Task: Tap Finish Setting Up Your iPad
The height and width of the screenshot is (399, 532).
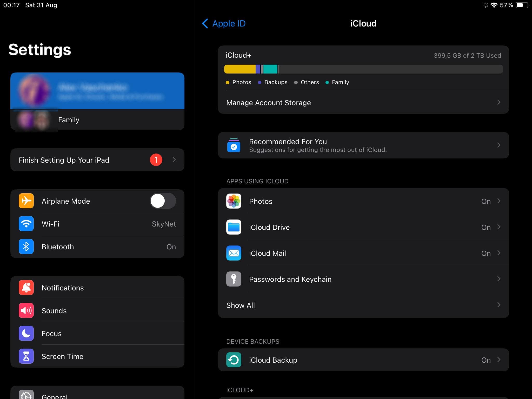Action: point(97,160)
